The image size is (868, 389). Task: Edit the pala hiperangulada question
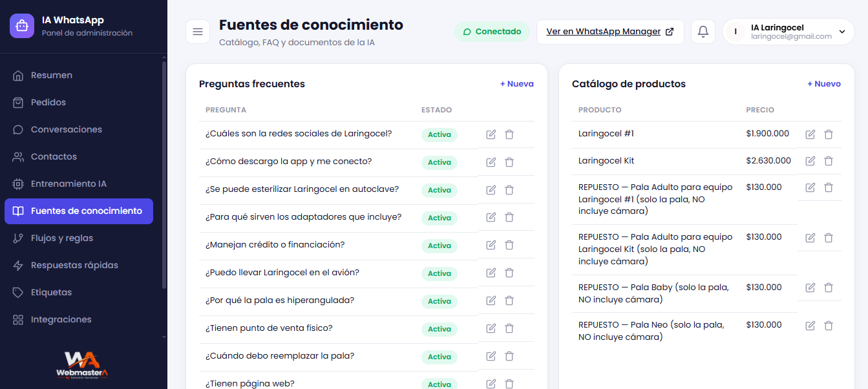pyautogui.click(x=491, y=301)
